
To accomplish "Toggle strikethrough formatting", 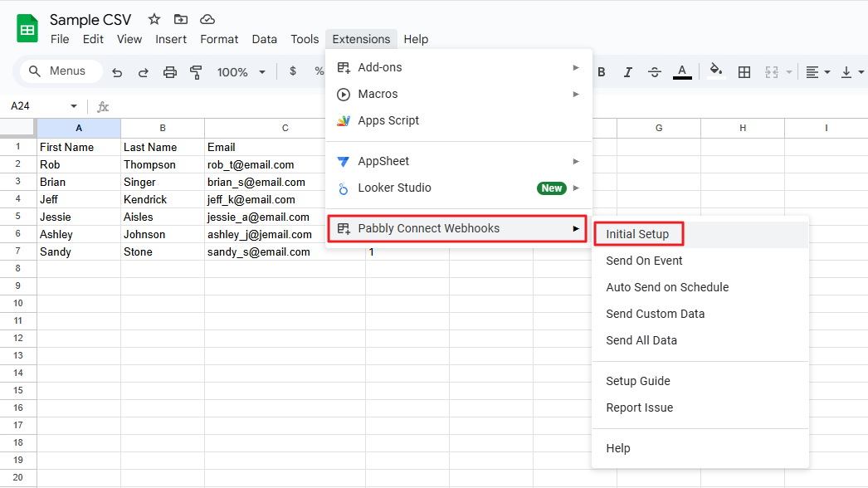I will click(655, 72).
